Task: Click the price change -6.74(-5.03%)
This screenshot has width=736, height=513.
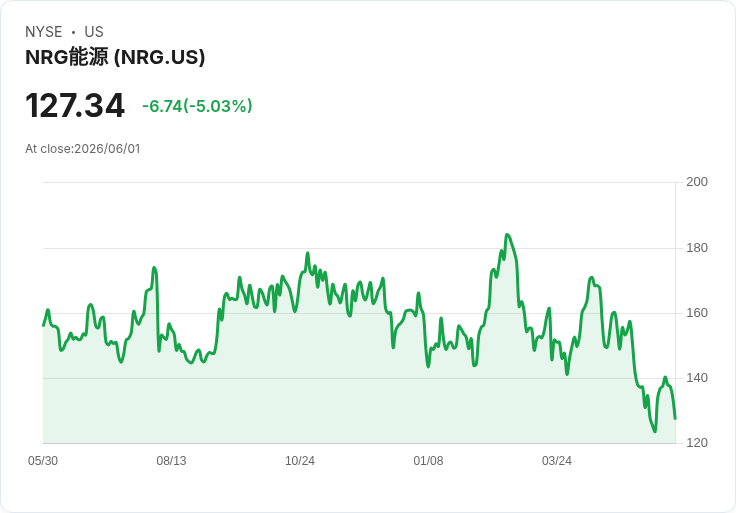Action: tap(197, 106)
